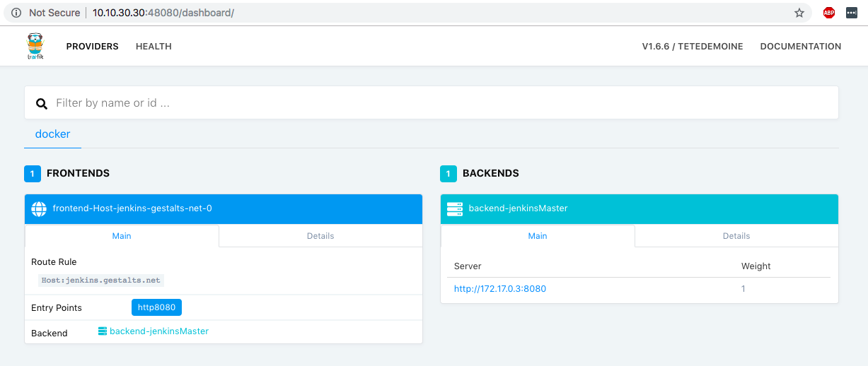868x366 pixels.
Task: Switch to frontend Details tab
Action: tap(320, 236)
